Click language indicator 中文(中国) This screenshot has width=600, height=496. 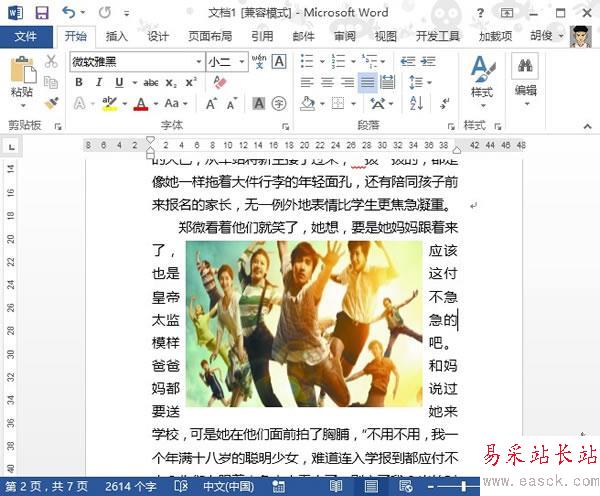228,486
